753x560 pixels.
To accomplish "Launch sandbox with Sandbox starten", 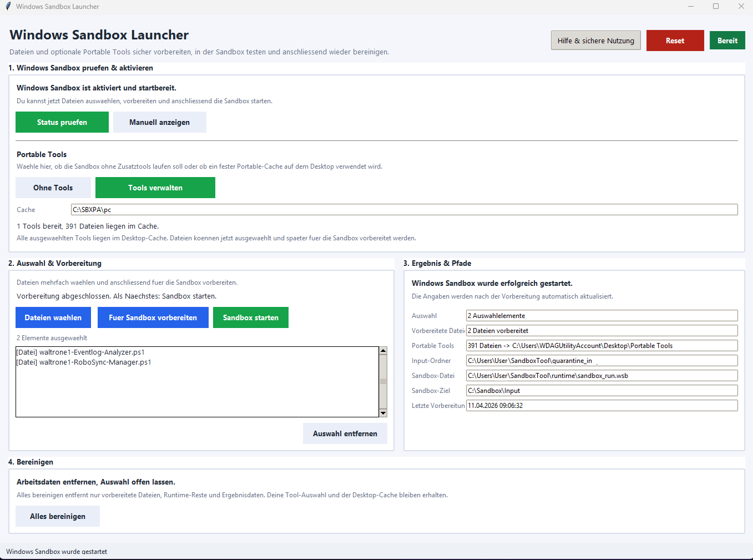I will pyautogui.click(x=251, y=317).
